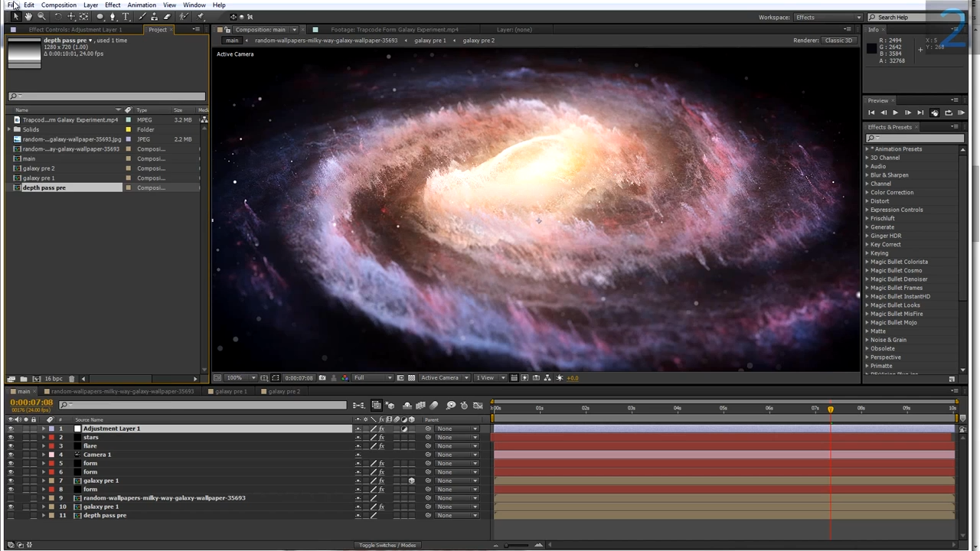Play the preview with the play button
Image resolution: width=980 pixels, height=551 pixels.
(896, 112)
